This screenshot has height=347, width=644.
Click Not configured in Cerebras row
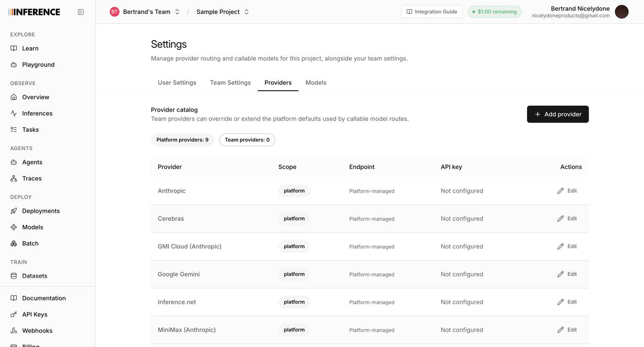(x=462, y=219)
